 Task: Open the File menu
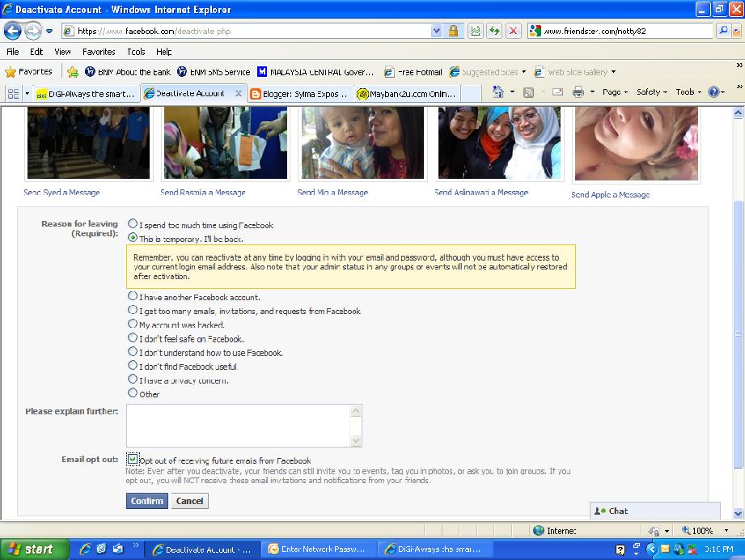pyautogui.click(x=13, y=52)
